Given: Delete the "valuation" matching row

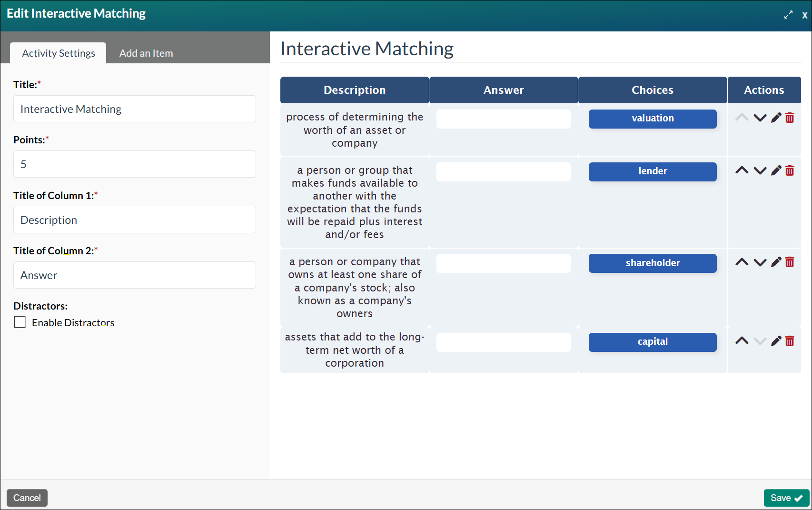Looking at the screenshot, I should pyautogui.click(x=790, y=118).
